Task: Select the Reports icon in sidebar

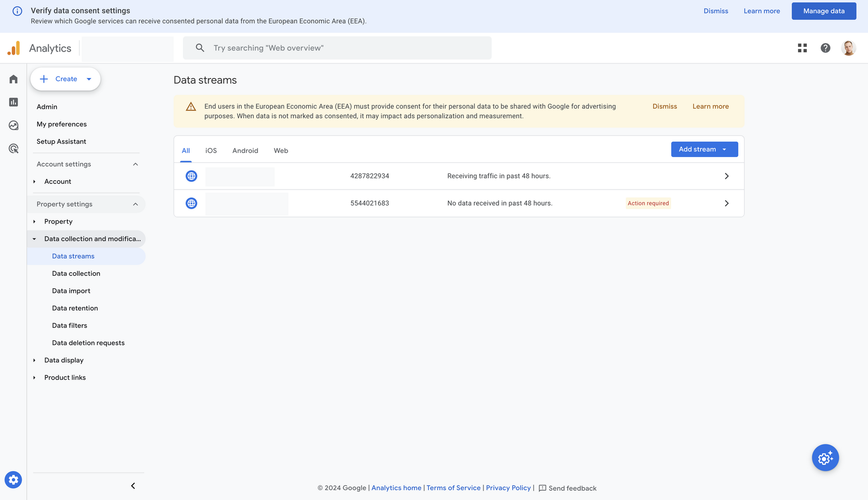Action: (x=13, y=102)
